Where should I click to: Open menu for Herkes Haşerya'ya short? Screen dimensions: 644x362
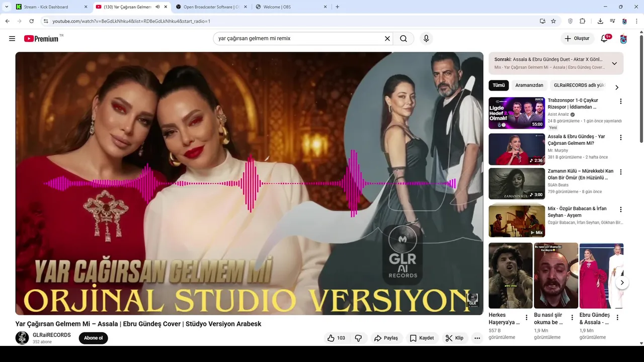pyautogui.click(x=527, y=317)
